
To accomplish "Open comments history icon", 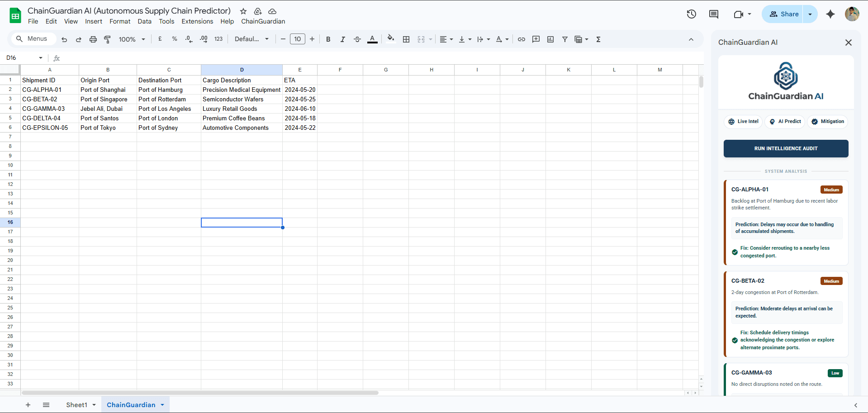I will (x=714, y=14).
